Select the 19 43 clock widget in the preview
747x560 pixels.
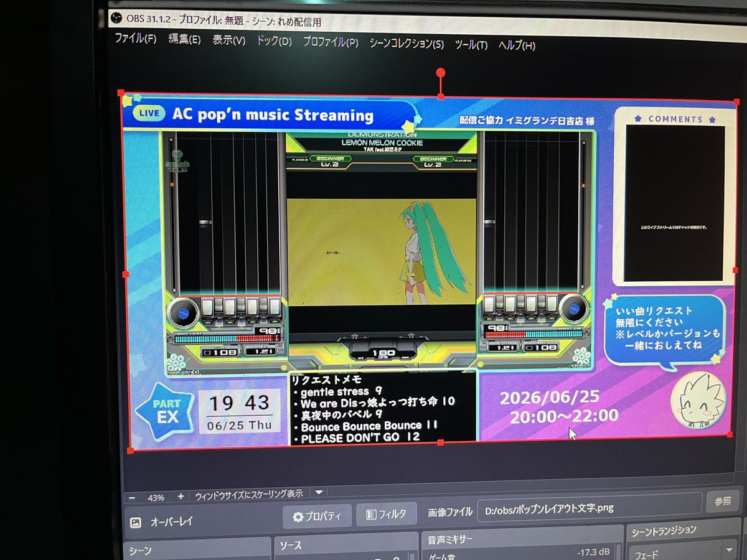[239, 413]
